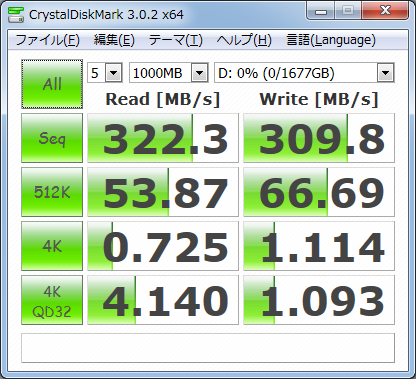The height and width of the screenshot is (379, 416).
Task: Start the 512K random test
Action: click(52, 192)
